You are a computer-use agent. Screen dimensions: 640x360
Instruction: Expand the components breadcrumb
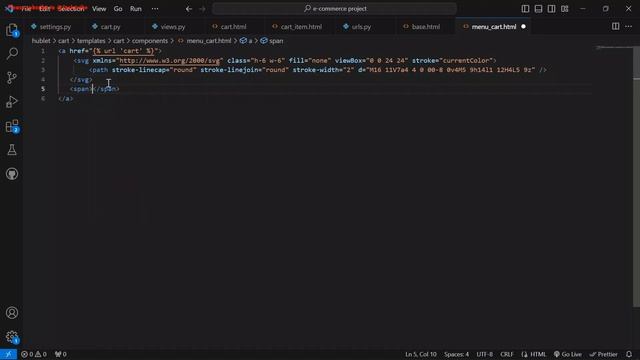tap(150, 41)
